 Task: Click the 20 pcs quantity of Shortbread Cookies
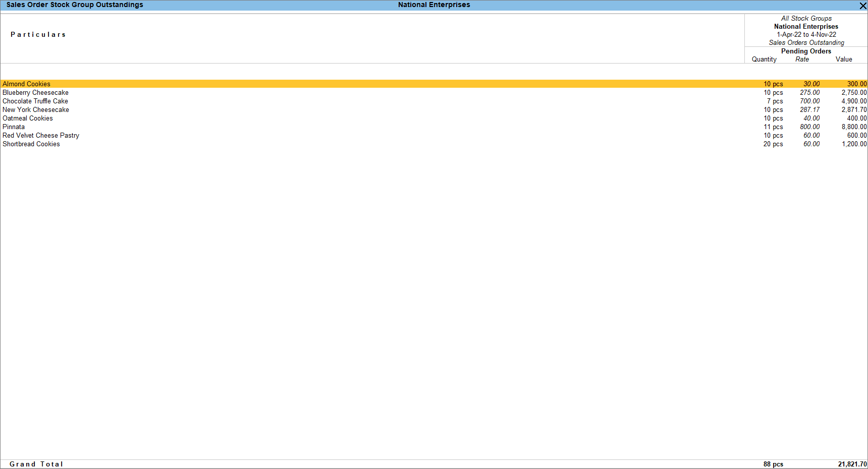point(773,144)
